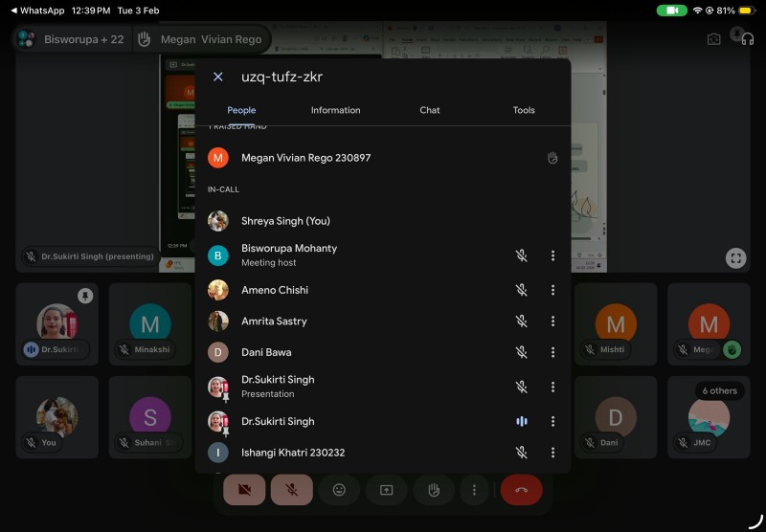Tap the muted mic icon for Bisworupa Mohanty

tap(522, 255)
